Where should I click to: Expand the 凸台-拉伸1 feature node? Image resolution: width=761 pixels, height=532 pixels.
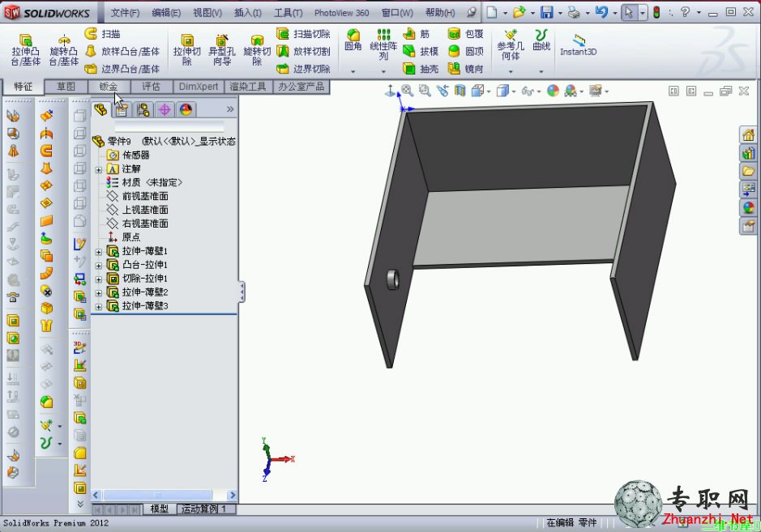tap(99, 266)
